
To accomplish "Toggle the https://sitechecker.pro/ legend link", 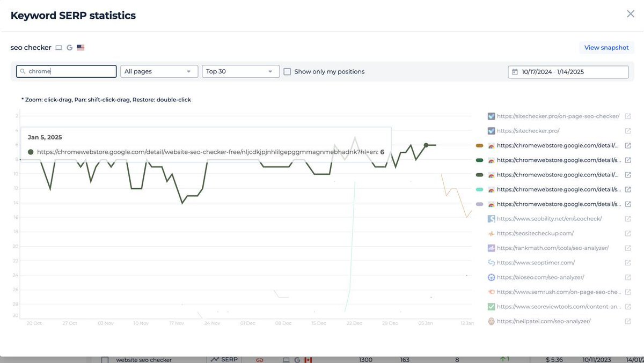I will tap(529, 131).
